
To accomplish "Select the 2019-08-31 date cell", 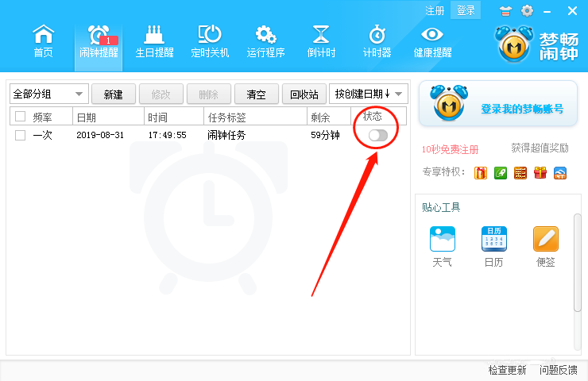I will [x=100, y=135].
